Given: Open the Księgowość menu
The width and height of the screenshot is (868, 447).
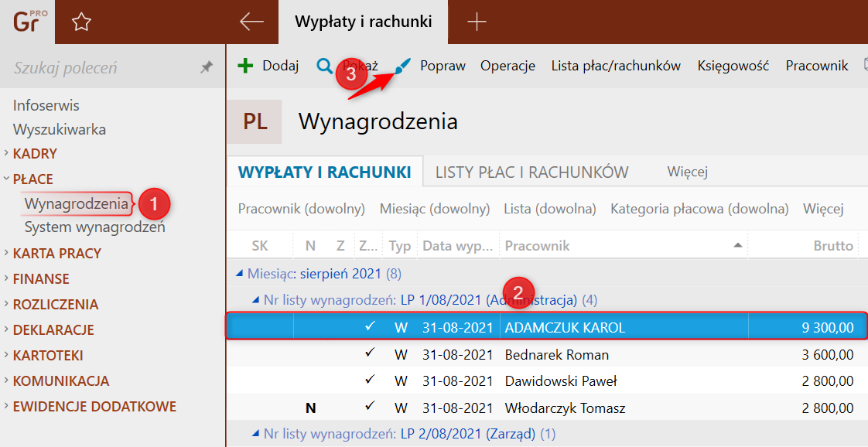Looking at the screenshot, I should pos(733,66).
